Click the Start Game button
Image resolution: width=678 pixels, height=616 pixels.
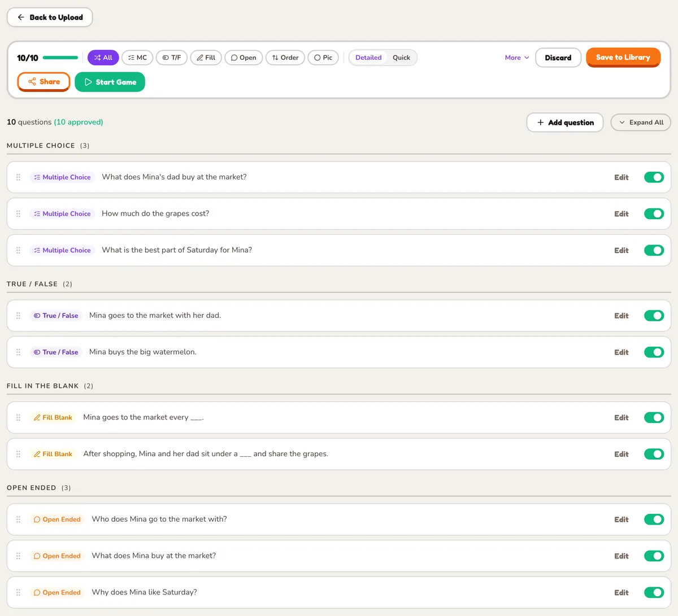pos(110,82)
